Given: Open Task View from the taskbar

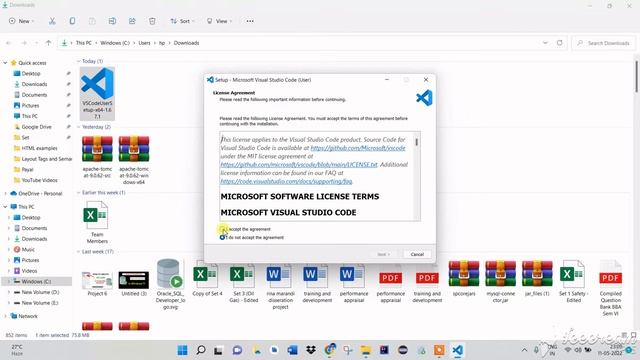Looking at the screenshot, I should (x=218, y=350).
